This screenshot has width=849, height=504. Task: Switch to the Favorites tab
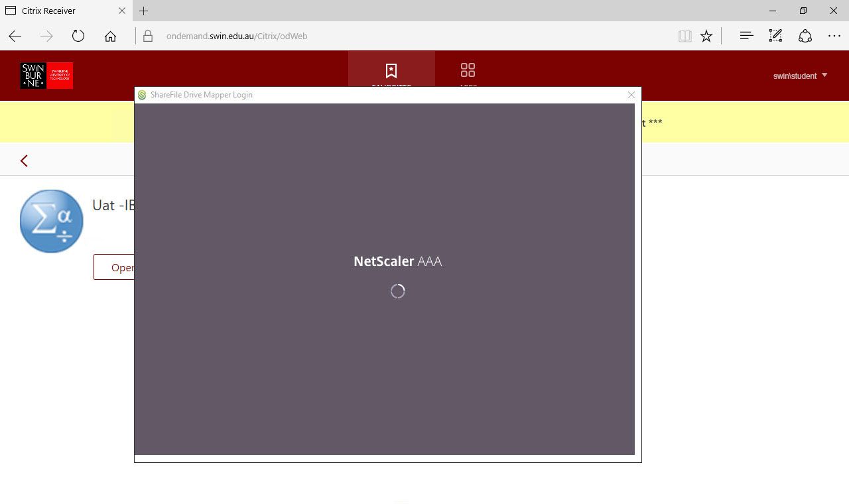click(391, 71)
